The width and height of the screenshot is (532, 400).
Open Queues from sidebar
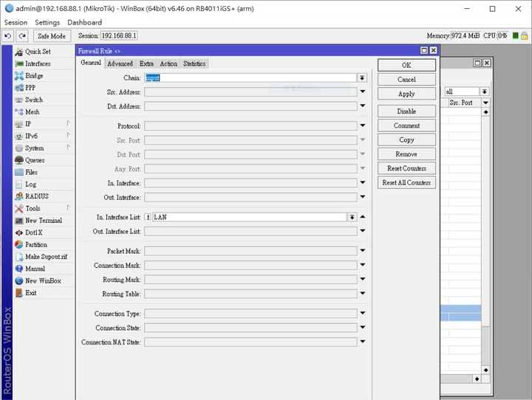35,160
